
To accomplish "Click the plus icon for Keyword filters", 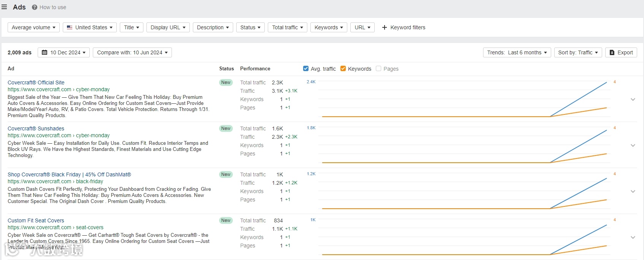I will coord(385,27).
